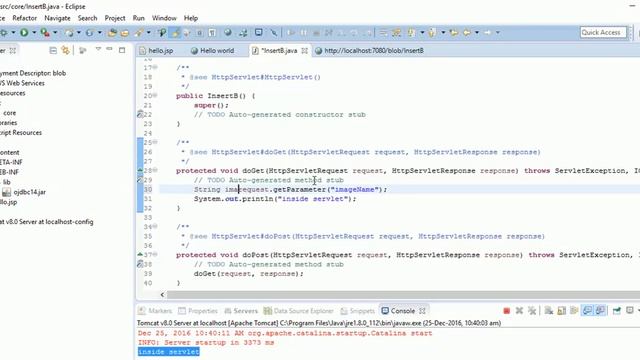Toggle the Mark Occurrences highlighter icon
Image resolution: width=640 pixels, height=360 pixels.
click(x=176, y=33)
